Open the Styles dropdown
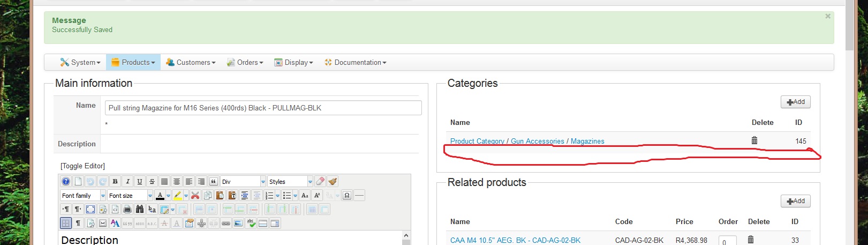This screenshot has width=868, height=245. (x=290, y=182)
